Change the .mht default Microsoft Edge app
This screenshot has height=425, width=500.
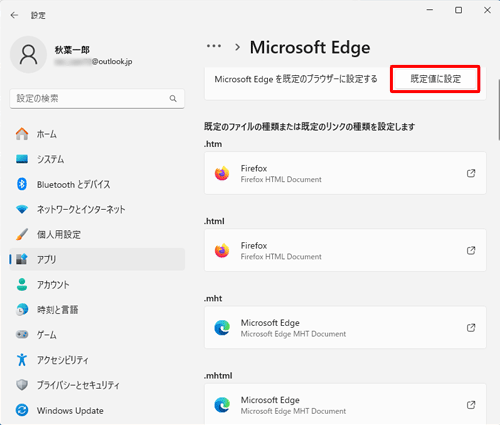[345, 328]
